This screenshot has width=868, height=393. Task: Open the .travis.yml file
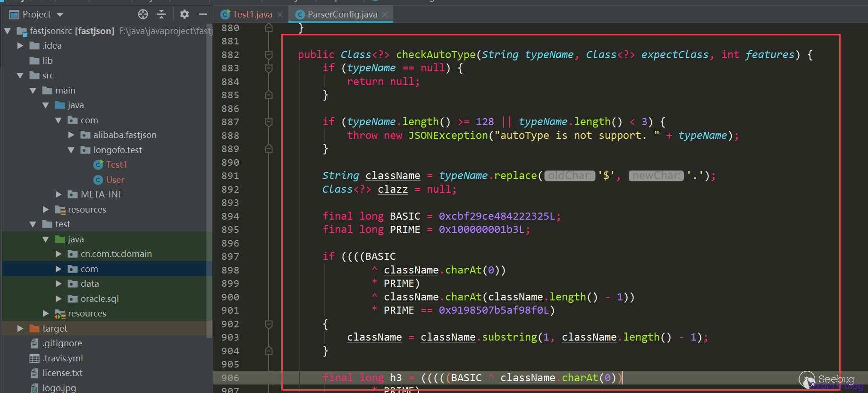click(x=62, y=359)
